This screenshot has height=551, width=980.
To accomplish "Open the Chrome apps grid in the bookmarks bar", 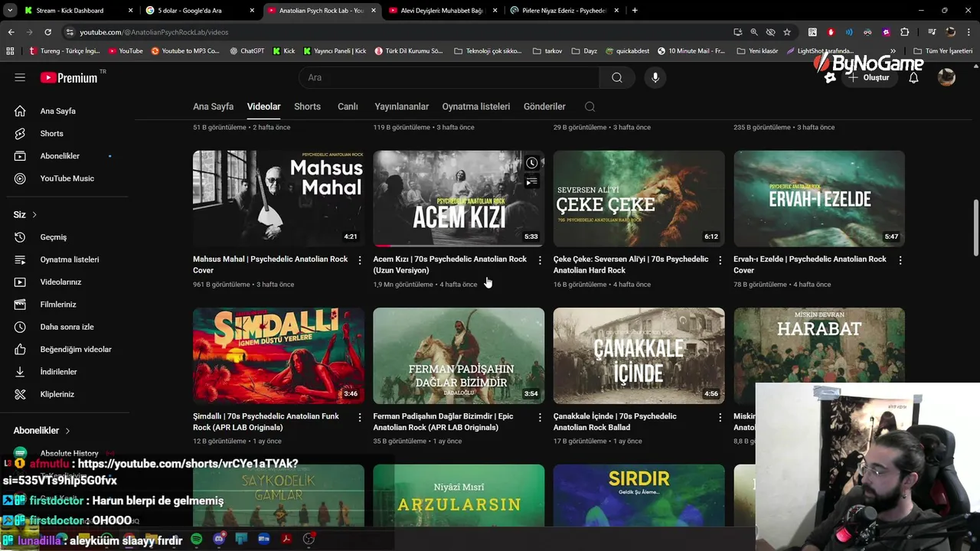I will (10, 51).
